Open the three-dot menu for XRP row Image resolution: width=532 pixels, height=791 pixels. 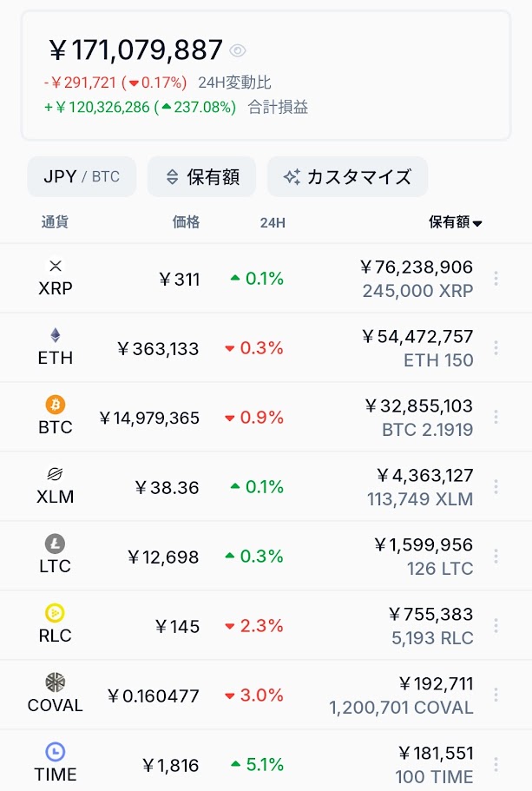(496, 279)
